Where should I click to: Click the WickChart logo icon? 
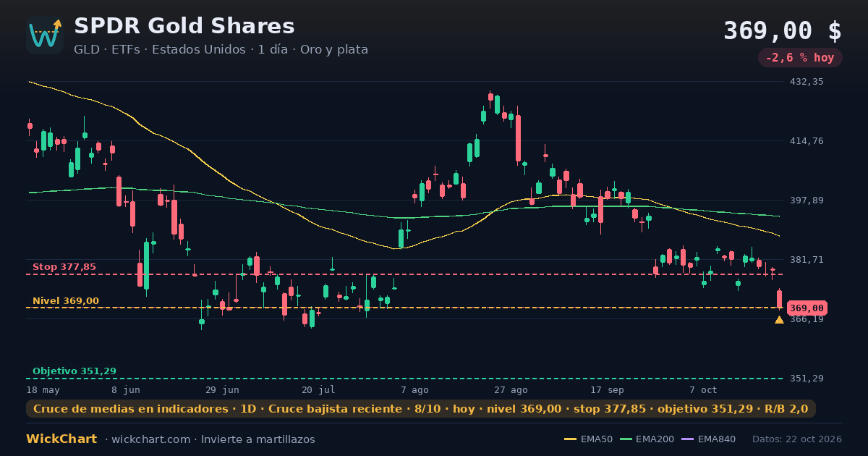[45, 35]
